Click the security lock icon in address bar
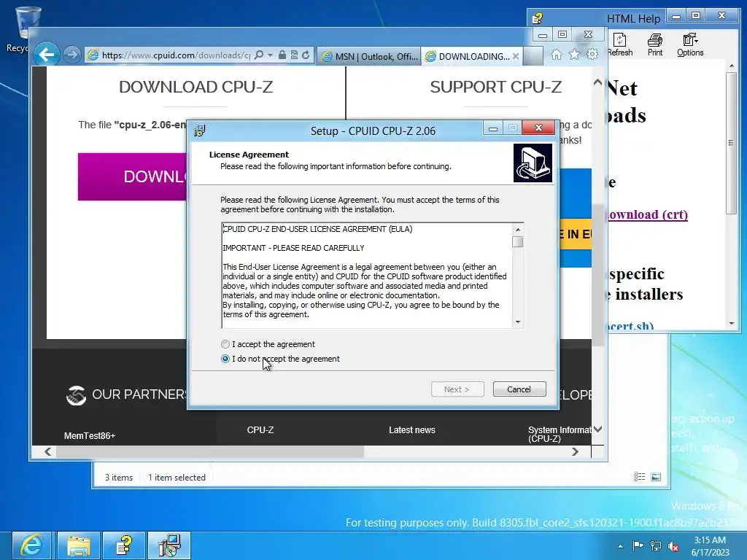 tap(282, 55)
